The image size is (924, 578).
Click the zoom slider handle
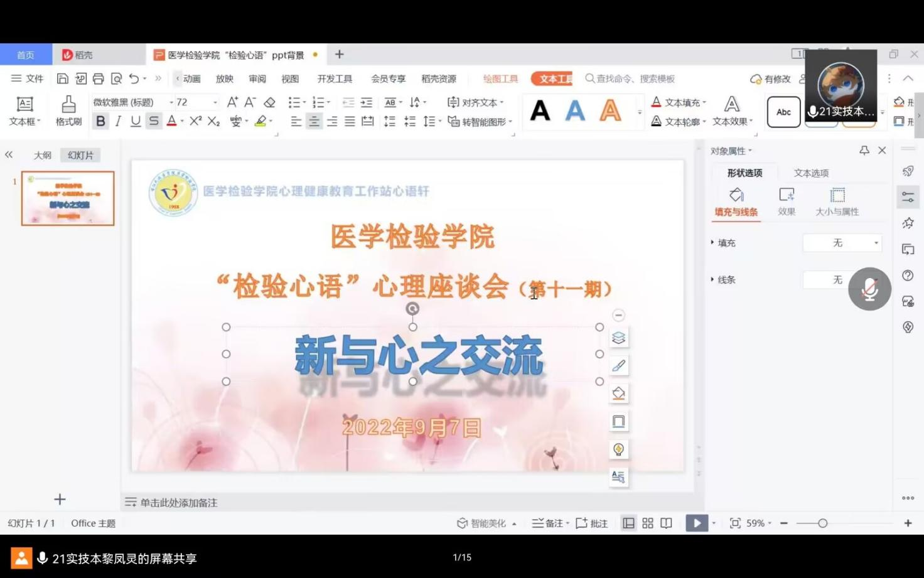[x=822, y=523]
